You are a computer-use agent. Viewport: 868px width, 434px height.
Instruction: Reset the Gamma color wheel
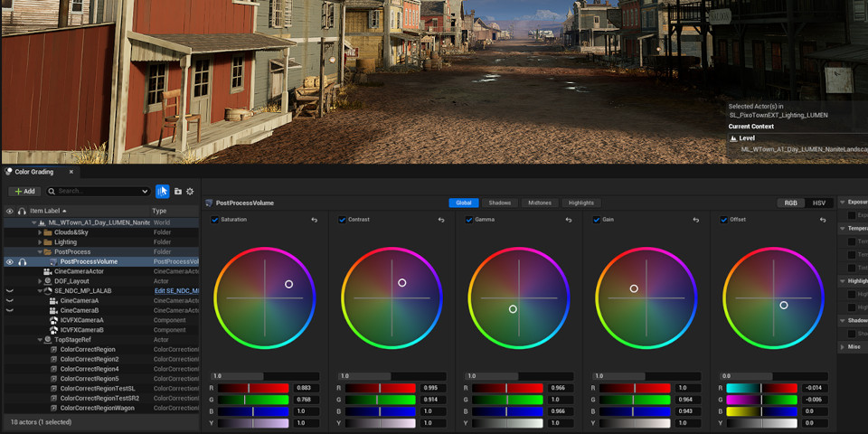[568, 220]
